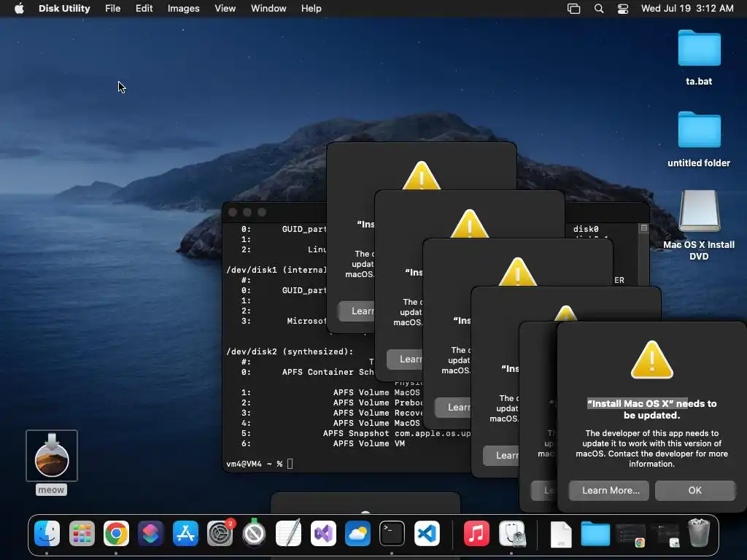
Task: Open Control Center in menu bar
Action: tap(623, 9)
